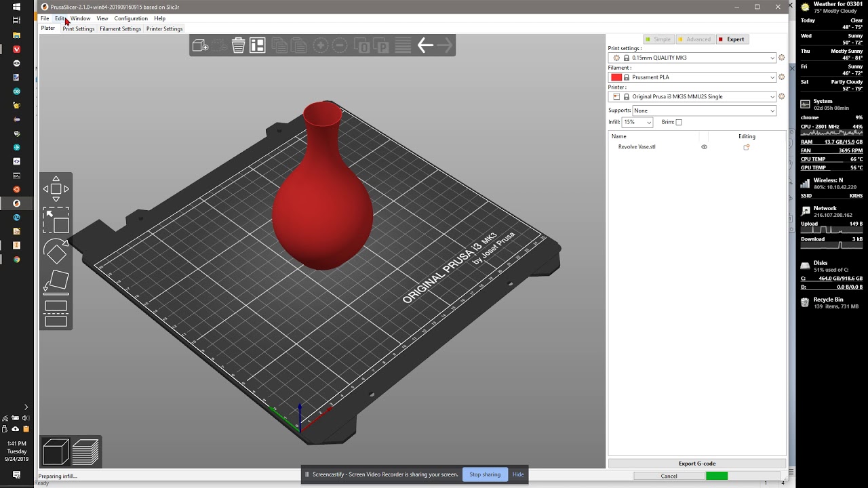Enable the Brim checkbox
Viewport: 868px width, 488px height.
click(679, 123)
